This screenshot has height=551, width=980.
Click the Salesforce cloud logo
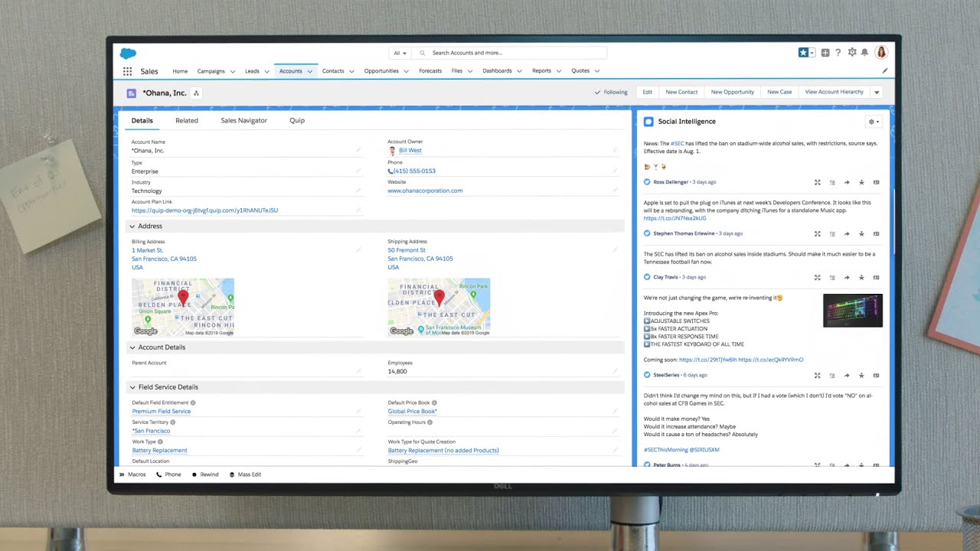[128, 54]
